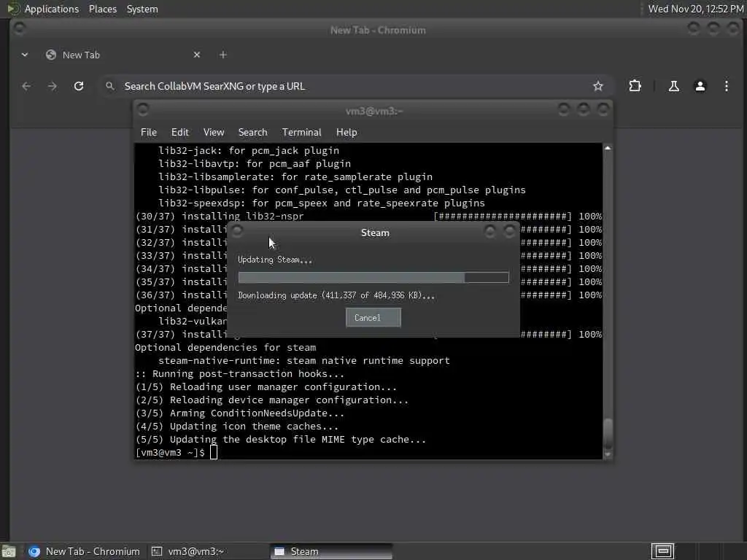This screenshot has width=747, height=560.
Task: Open the terminal Help menu
Action: pyautogui.click(x=347, y=133)
